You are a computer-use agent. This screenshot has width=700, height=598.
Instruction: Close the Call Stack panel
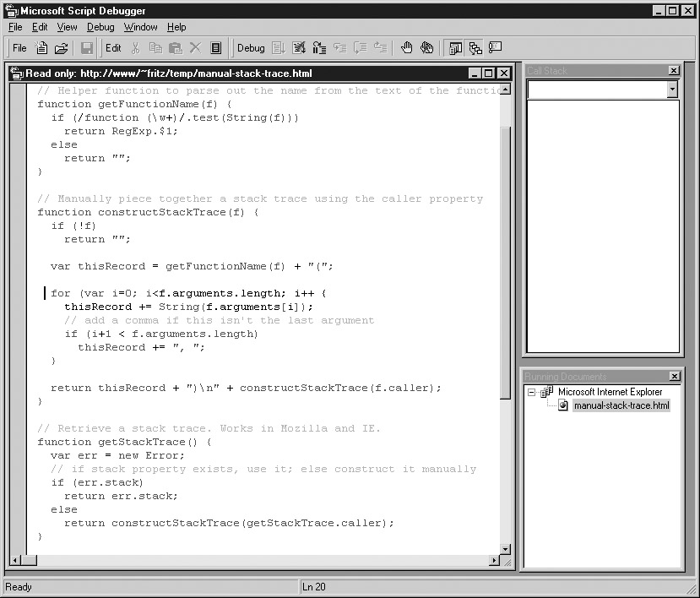pos(673,71)
